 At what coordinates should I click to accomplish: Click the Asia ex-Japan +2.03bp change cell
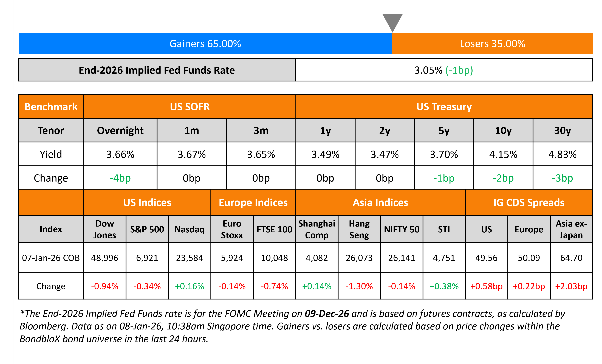571,286
